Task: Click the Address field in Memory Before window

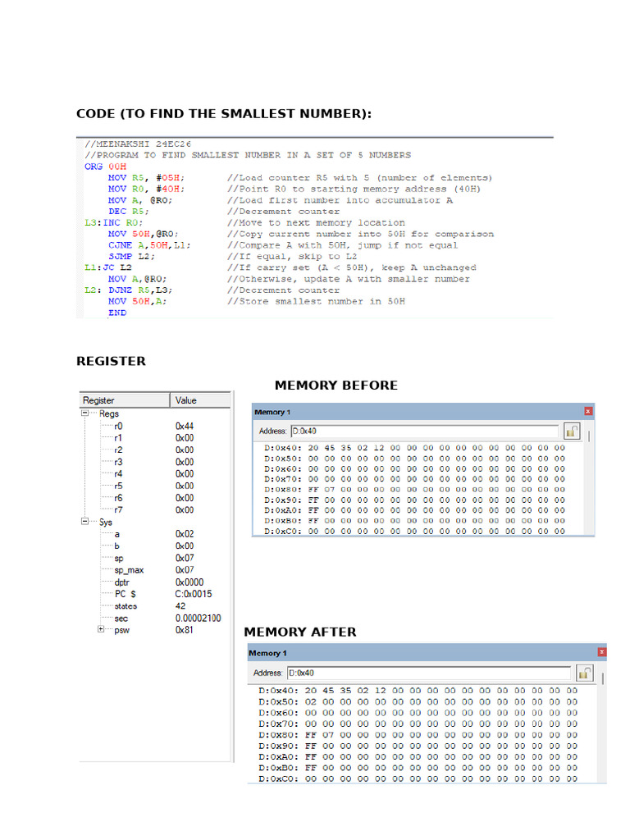Action: [424, 431]
